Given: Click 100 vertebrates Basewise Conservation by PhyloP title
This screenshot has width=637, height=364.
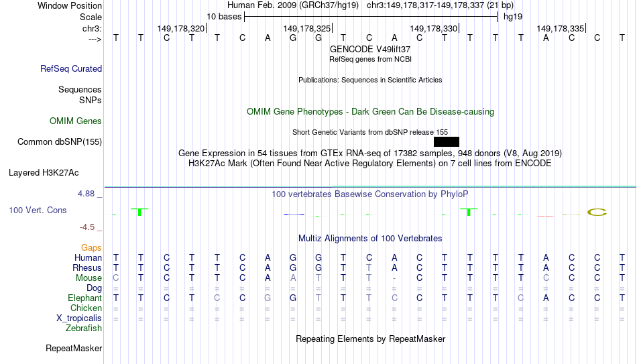Looking at the screenshot, I should 370,194.
